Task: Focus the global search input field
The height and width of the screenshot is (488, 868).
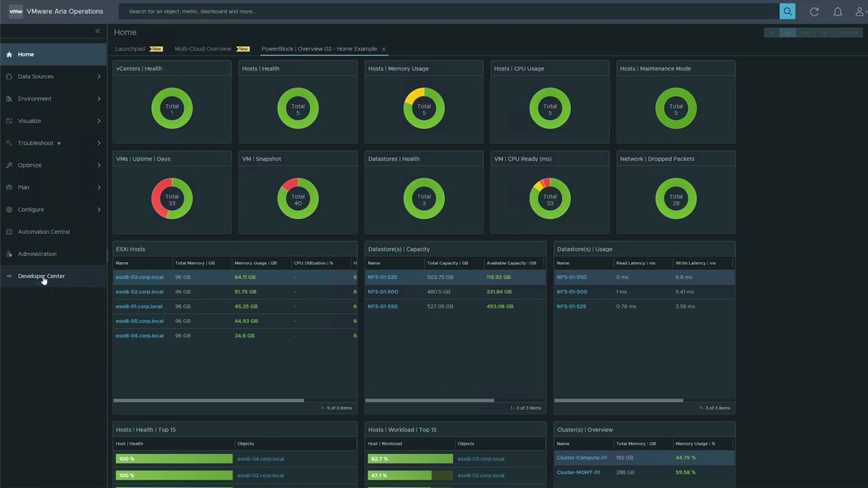Action: (449, 11)
